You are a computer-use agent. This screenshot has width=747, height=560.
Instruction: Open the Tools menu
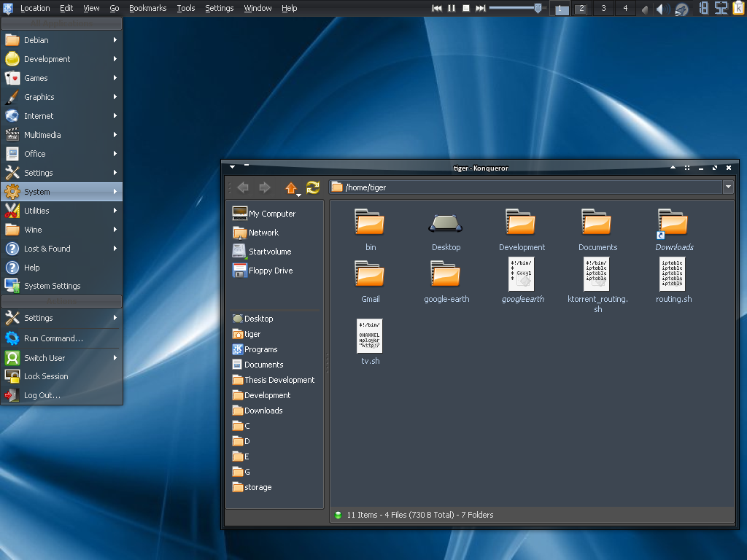(x=186, y=8)
